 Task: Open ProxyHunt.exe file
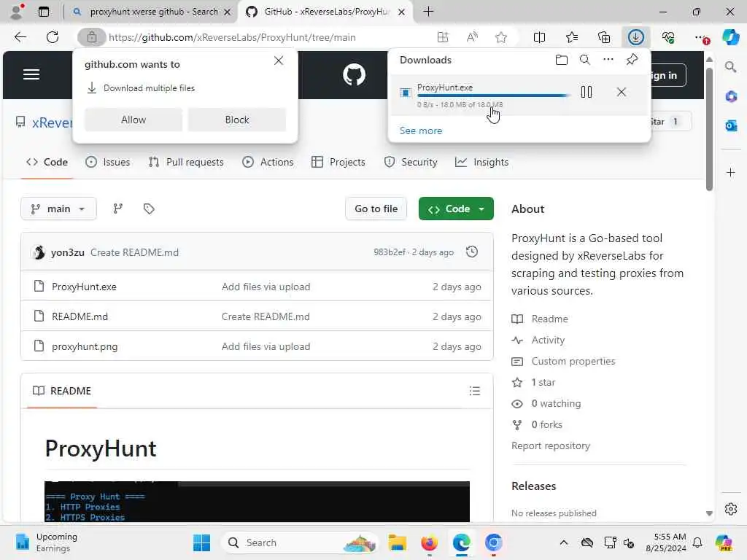pyautogui.click(x=84, y=287)
